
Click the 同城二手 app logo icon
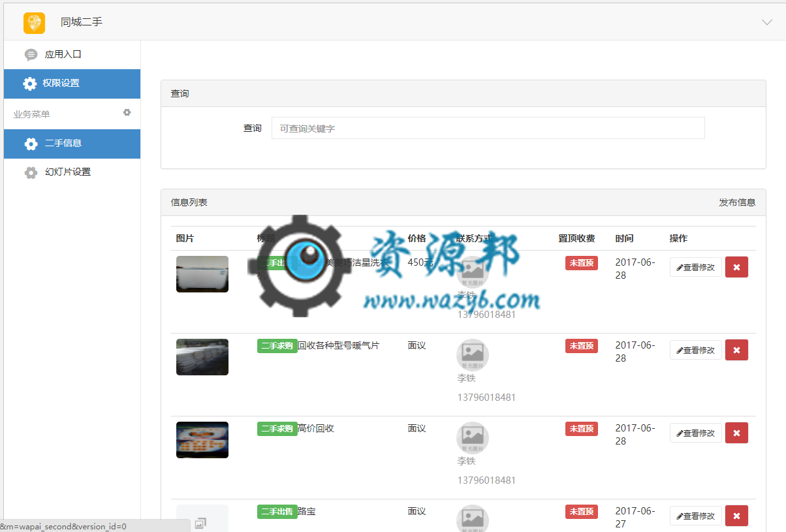pos(34,23)
